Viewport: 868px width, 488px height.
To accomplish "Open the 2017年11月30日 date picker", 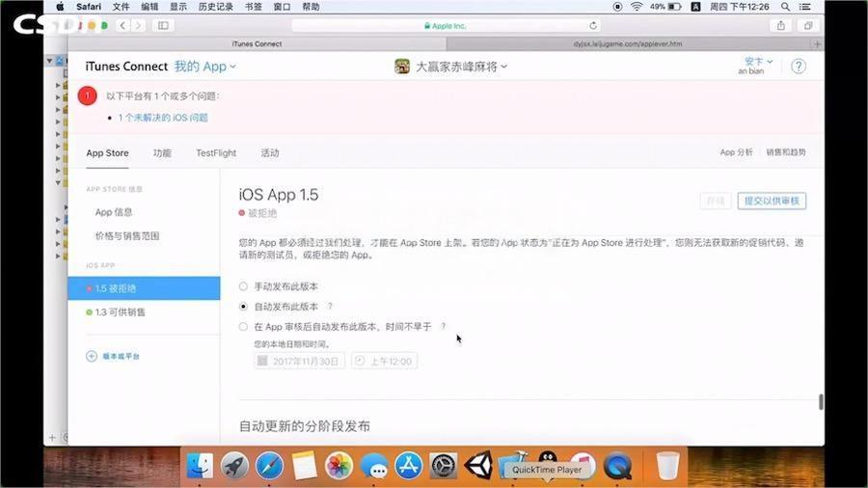I will 300,361.
